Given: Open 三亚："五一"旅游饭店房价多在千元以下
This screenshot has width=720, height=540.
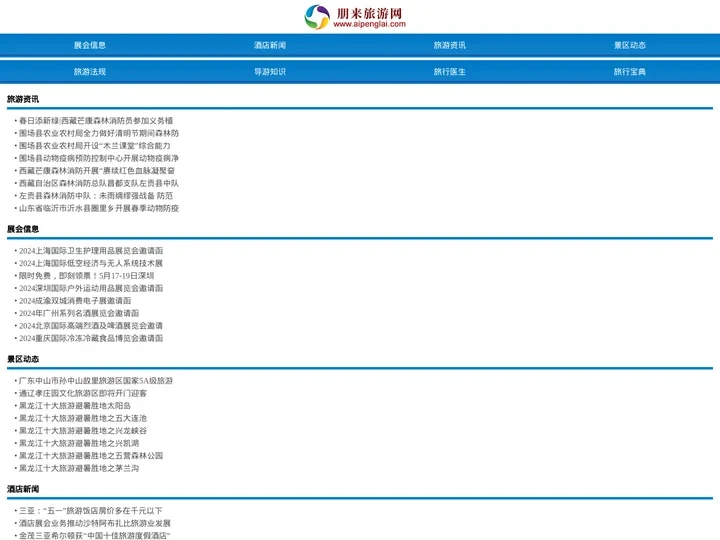Looking at the screenshot, I should point(90,510).
